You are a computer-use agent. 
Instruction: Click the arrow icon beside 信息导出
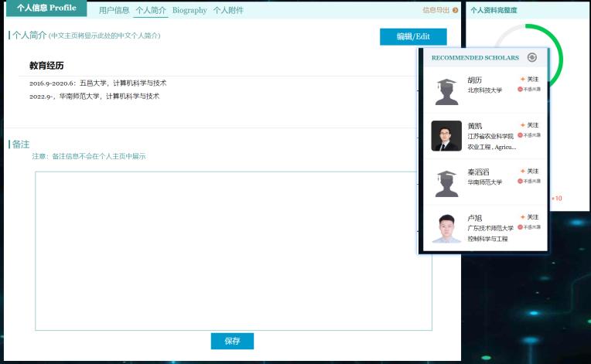455,10
